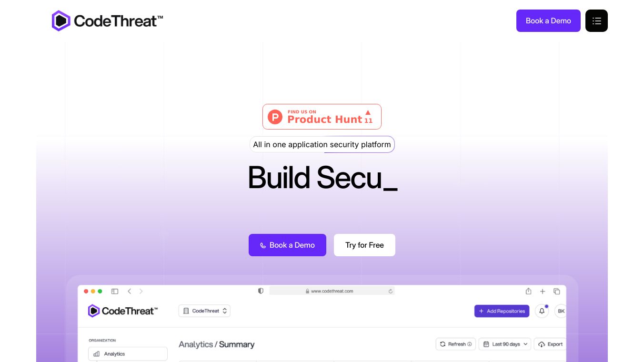The height and width of the screenshot is (362, 644).
Task: Click the Product Hunt icon in the badge
Action: click(275, 117)
